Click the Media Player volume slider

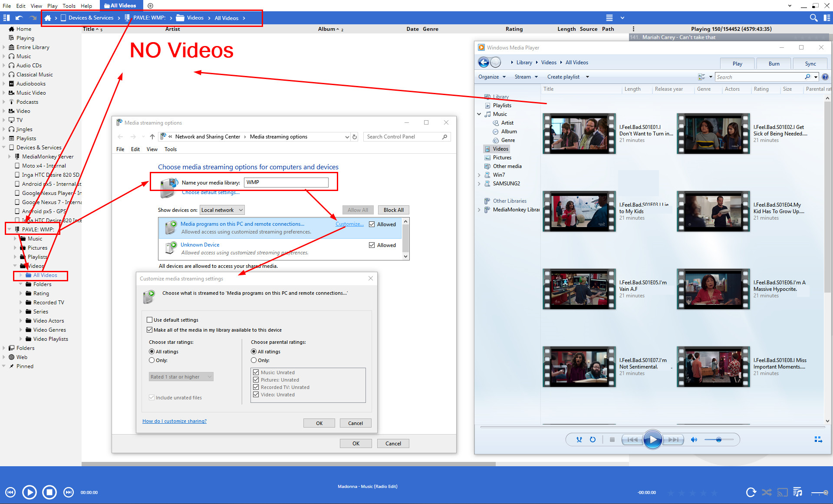719,440
